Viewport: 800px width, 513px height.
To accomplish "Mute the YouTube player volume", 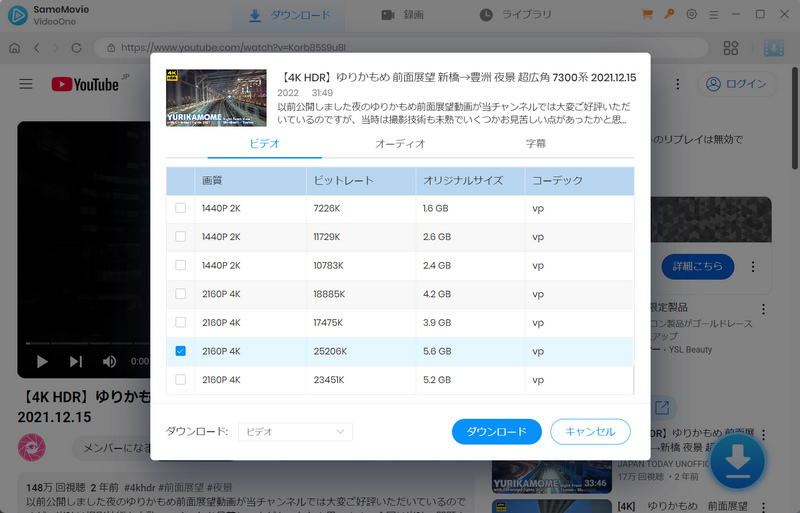I will (109, 361).
